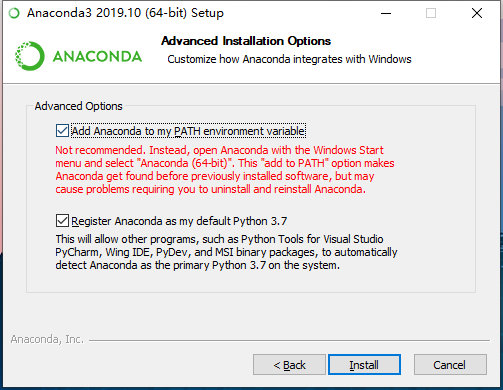The image size is (503, 390).
Task: Click the green Anaconda ring logo in header
Action: point(30,56)
